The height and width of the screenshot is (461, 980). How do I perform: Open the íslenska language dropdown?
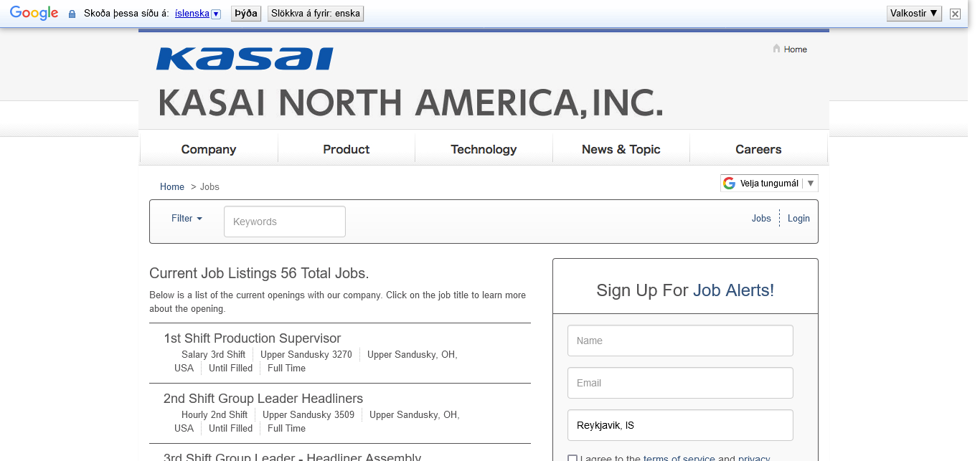(x=198, y=14)
